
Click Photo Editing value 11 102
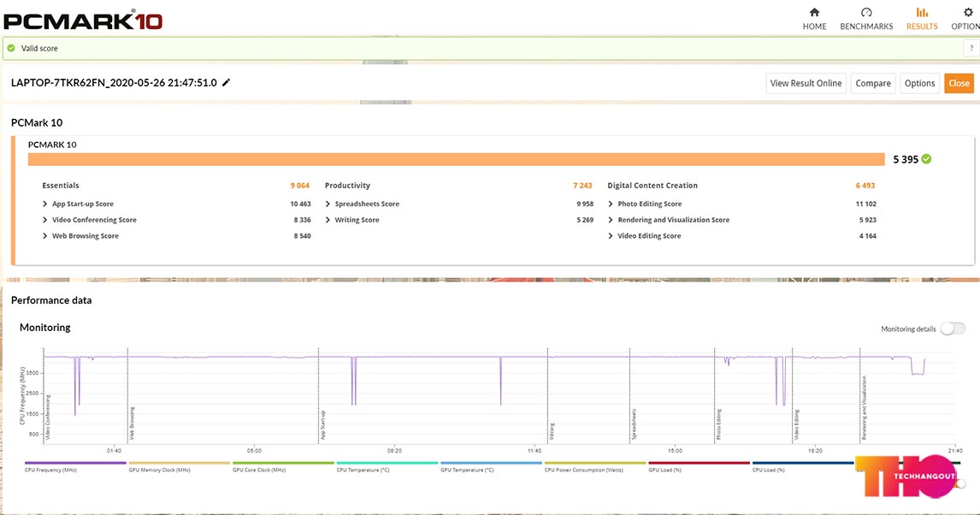pyautogui.click(x=866, y=204)
